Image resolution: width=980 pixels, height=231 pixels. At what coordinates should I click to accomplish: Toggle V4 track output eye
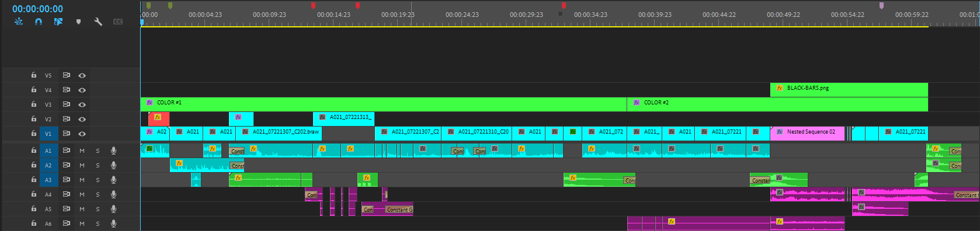(82, 90)
